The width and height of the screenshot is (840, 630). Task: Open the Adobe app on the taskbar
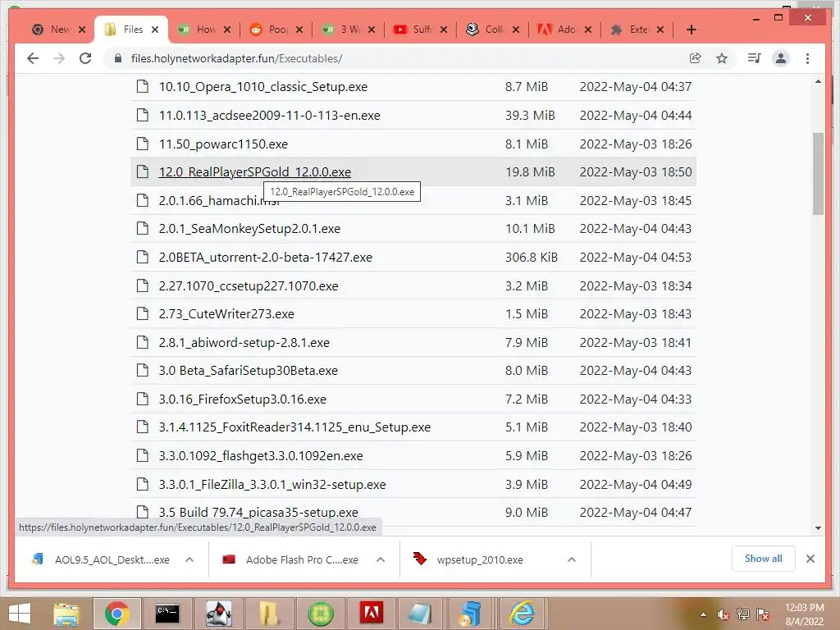tap(372, 614)
